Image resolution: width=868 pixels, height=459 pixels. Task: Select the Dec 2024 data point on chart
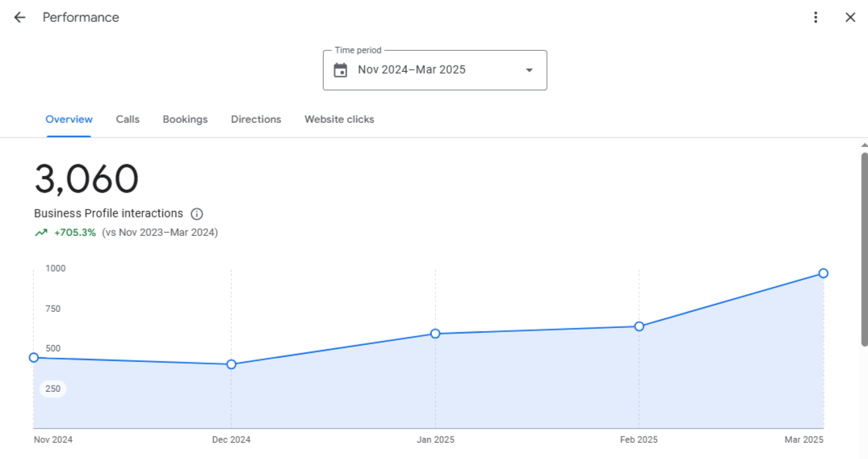click(232, 364)
